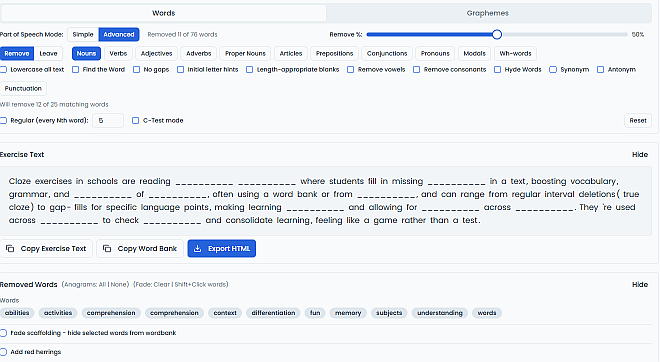Click the copy icon beside Copy Exercise Text
The image size is (660, 362).
click(10, 249)
